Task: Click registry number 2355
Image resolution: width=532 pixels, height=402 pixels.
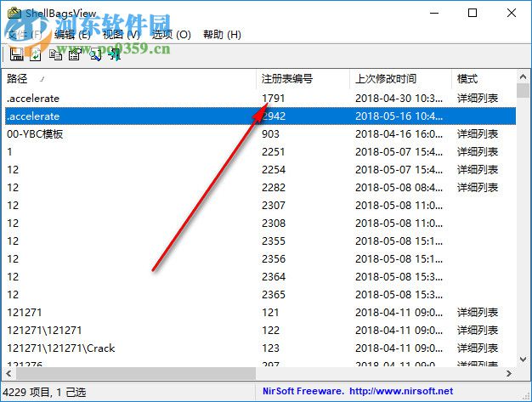Action: tap(274, 241)
